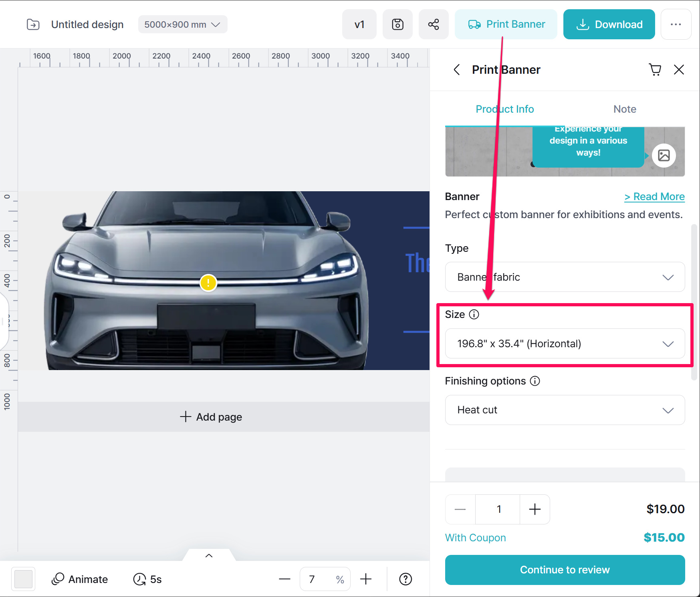Open the share icon menu
The height and width of the screenshot is (597, 700).
pos(433,24)
